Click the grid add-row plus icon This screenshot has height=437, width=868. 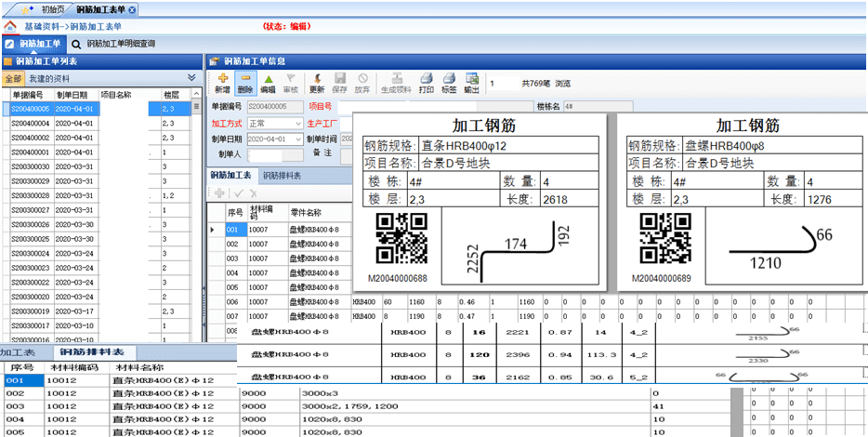tap(219, 193)
